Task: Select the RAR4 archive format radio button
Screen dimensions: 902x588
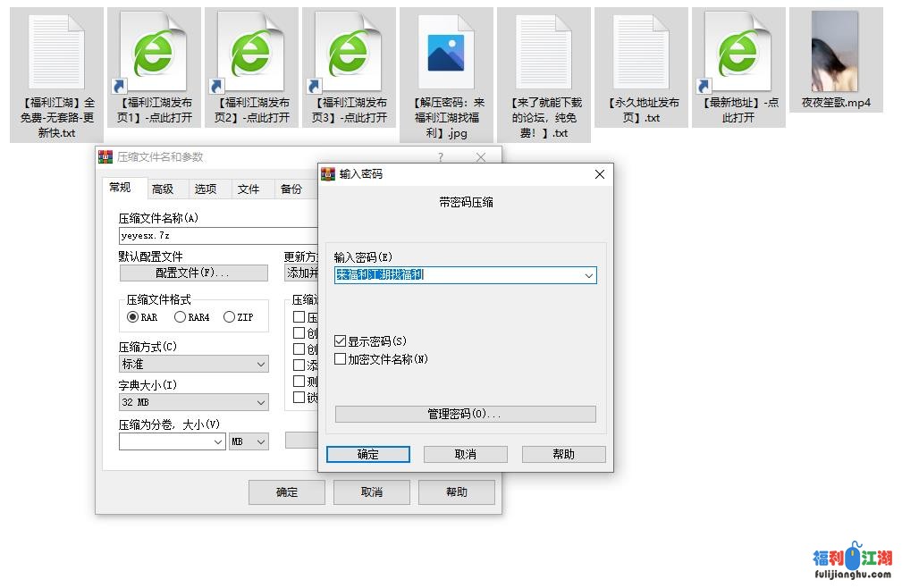Action: [x=181, y=317]
